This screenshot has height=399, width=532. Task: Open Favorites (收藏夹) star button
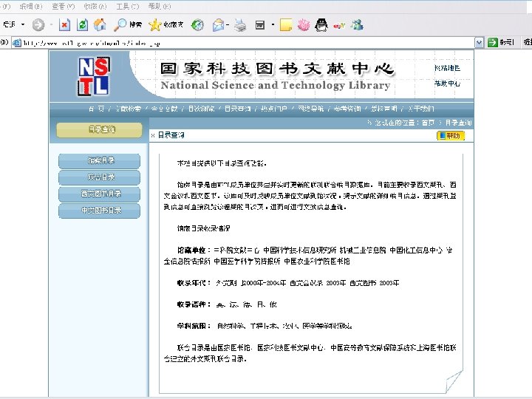[x=166, y=25]
